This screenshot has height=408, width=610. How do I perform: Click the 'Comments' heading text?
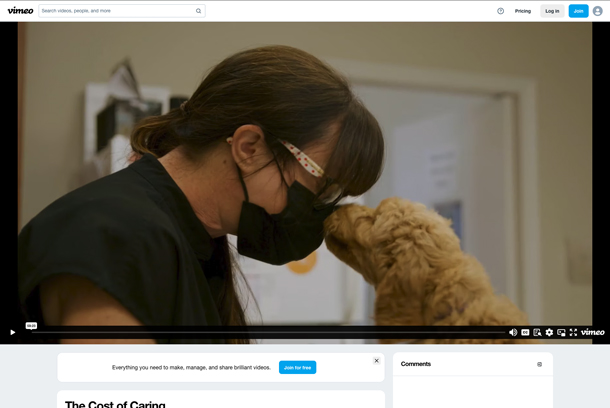pyautogui.click(x=415, y=364)
